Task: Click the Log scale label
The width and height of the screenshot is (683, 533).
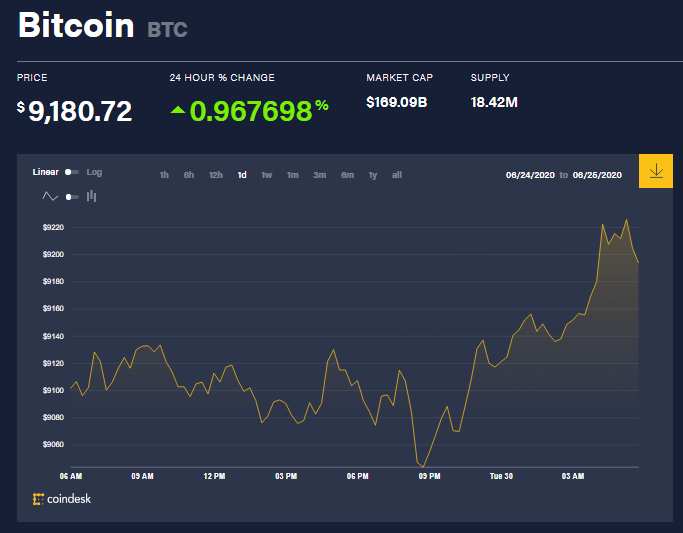Action: point(94,172)
